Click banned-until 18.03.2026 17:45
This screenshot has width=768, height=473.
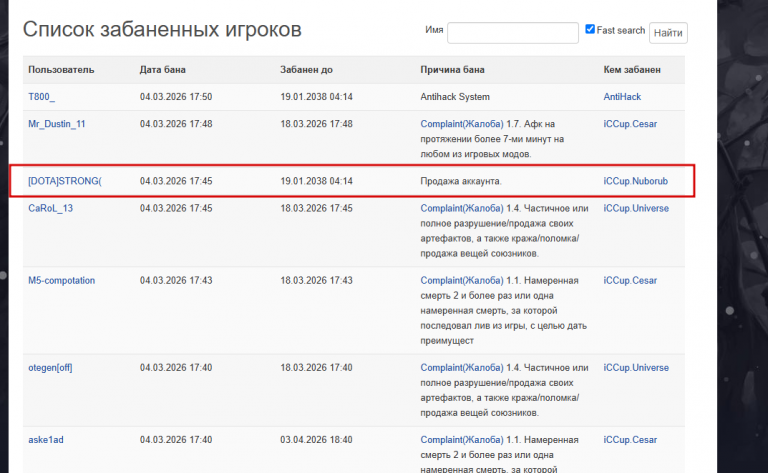click(316, 208)
